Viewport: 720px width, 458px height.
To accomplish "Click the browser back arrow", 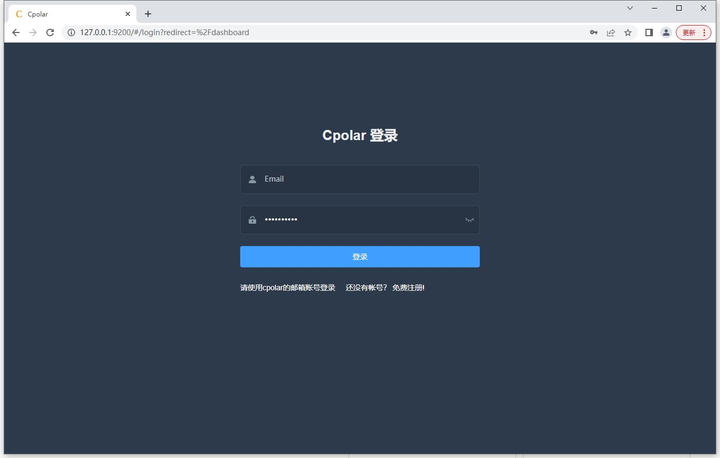I will [x=16, y=33].
